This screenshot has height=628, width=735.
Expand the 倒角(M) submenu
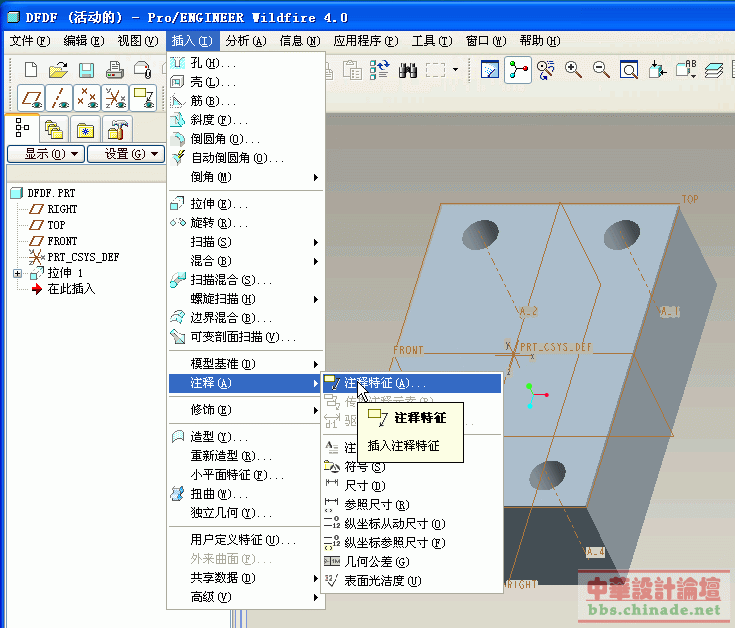point(246,177)
